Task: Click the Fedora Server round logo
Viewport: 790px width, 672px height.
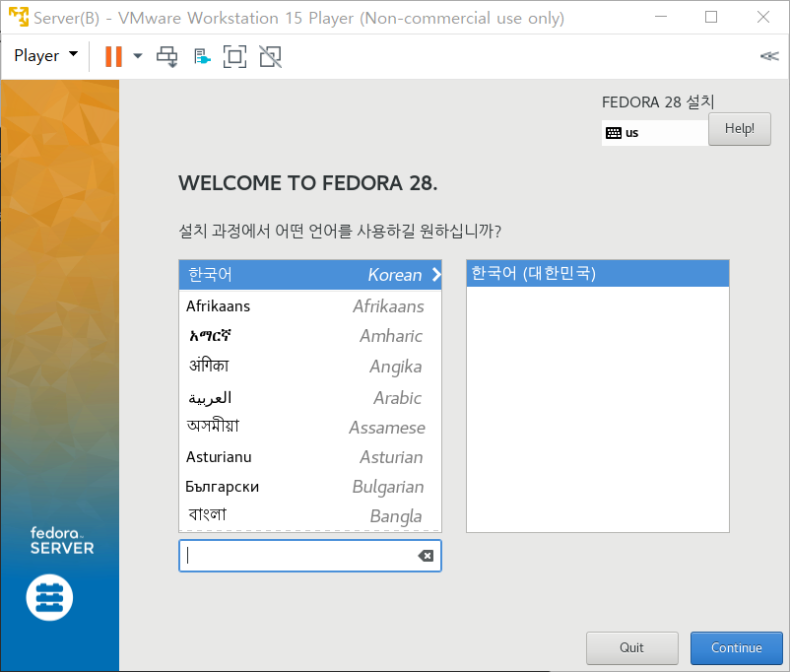Action: (49, 597)
